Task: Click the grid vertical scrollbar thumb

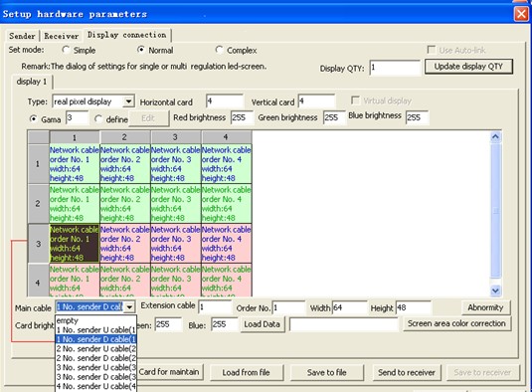Action: pyautogui.click(x=495, y=210)
